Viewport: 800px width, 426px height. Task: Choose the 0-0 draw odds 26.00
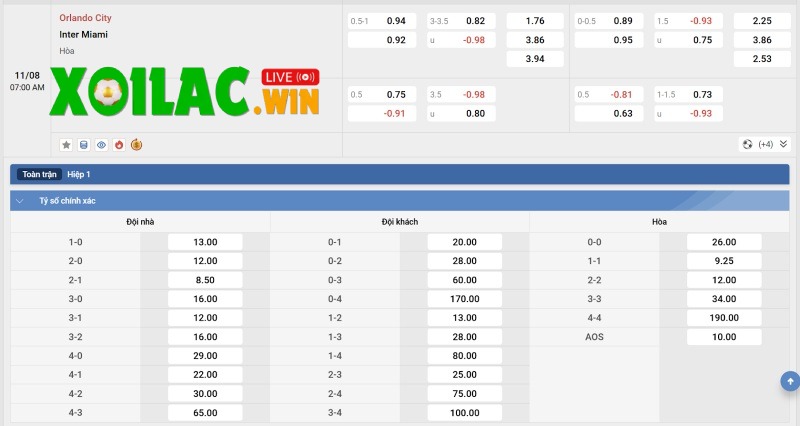[x=724, y=242]
